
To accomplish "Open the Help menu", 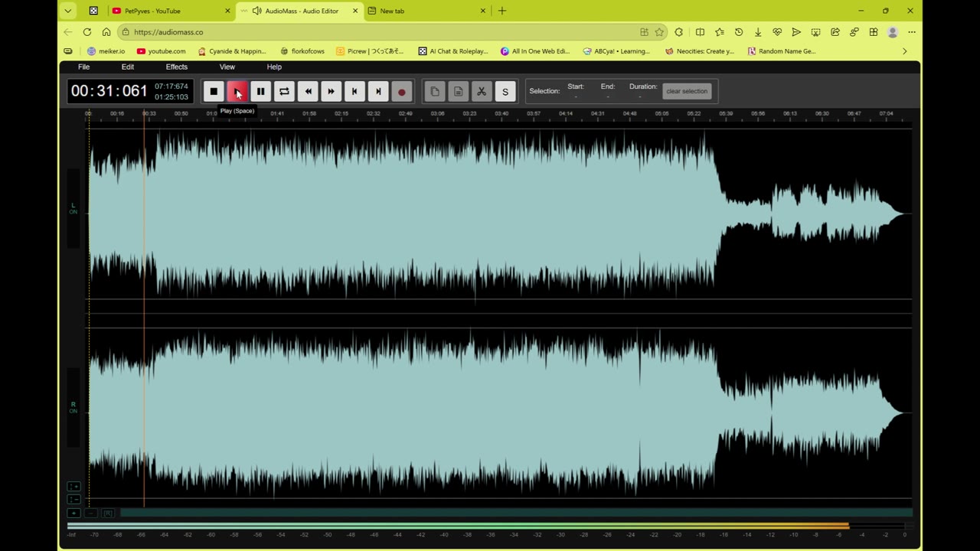I will (274, 67).
